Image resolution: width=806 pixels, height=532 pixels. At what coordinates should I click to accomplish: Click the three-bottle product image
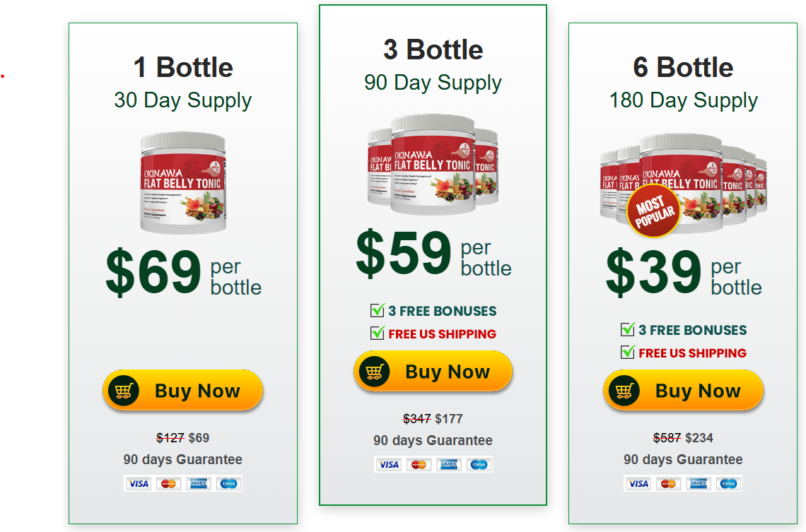[x=433, y=165]
